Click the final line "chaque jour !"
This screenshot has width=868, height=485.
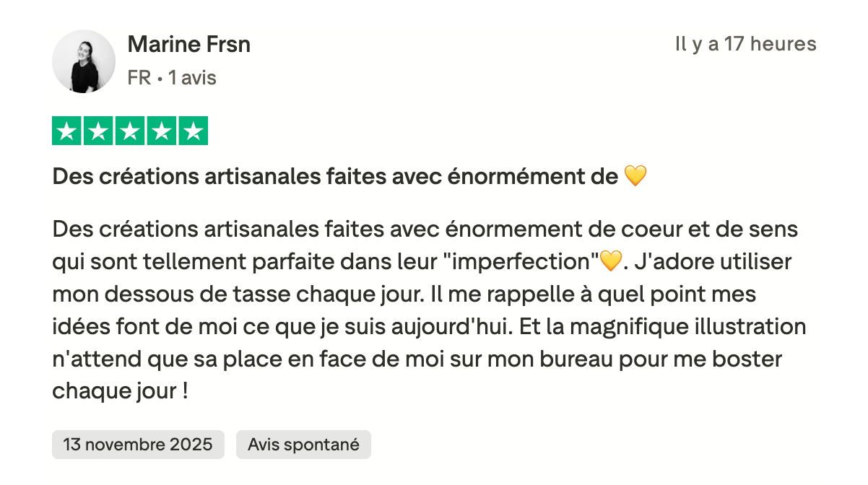[120, 391]
